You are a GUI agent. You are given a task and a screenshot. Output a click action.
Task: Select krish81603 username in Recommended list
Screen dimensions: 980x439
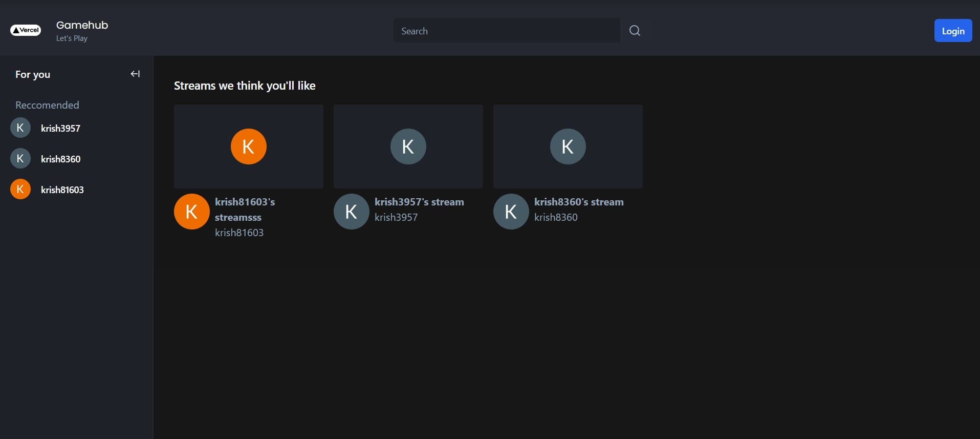coord(62,190)
